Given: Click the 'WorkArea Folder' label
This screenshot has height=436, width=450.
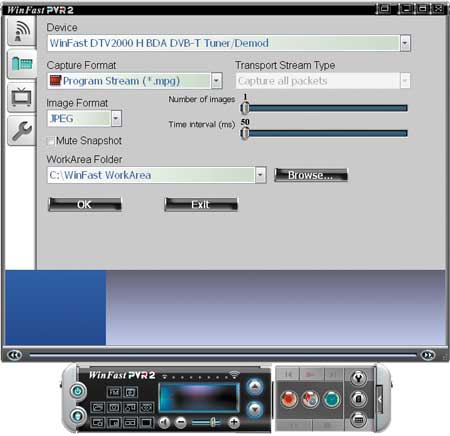Looking at the screenshot, I should pos(84,159).
